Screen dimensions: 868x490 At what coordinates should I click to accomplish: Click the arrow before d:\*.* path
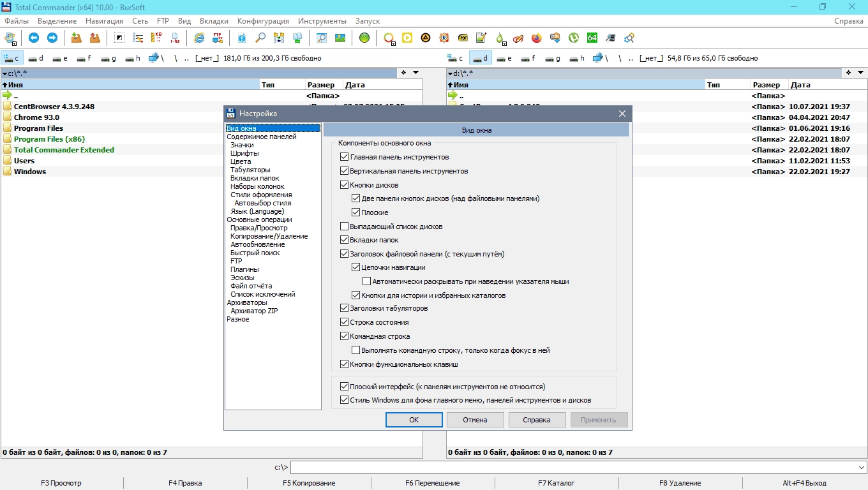(x=450, y=73)
